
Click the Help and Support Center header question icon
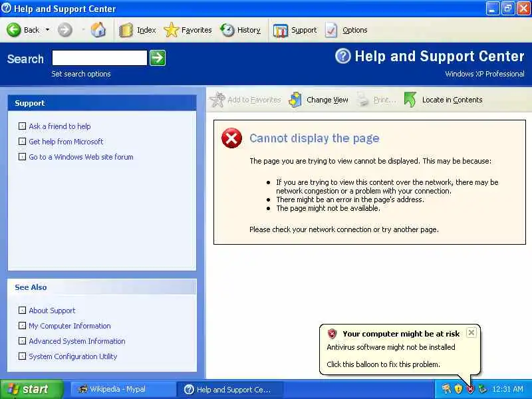(x=343, y=56)
